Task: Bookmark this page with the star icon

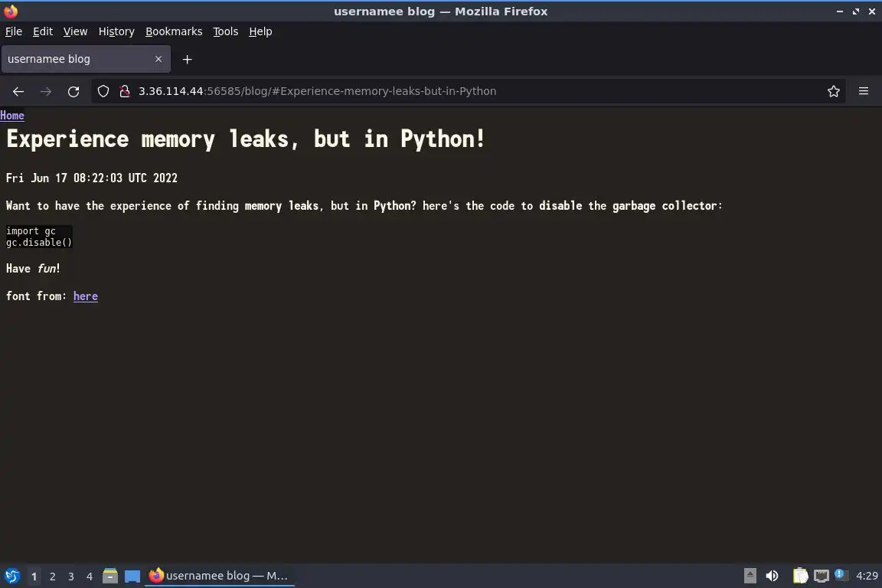Action: 834,91
